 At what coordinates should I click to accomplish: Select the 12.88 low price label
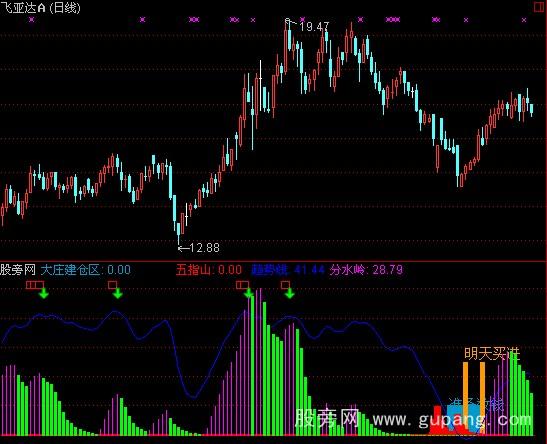pos(204,248)
